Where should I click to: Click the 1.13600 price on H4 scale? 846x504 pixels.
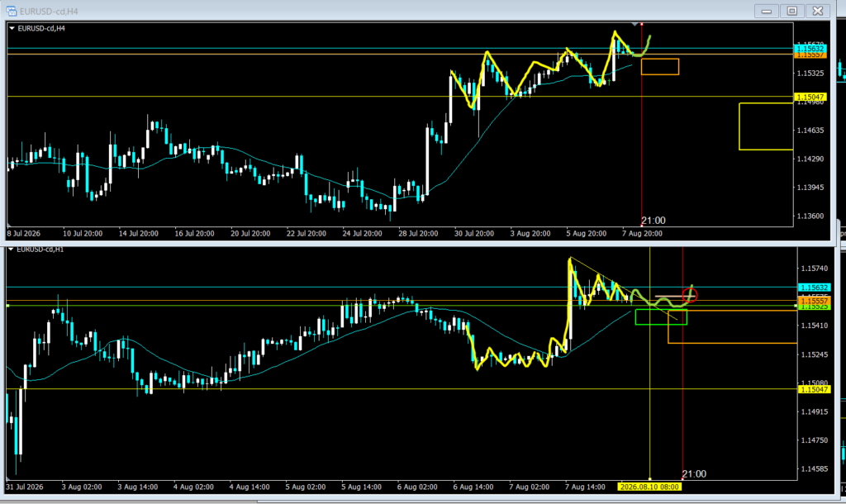click(x=810, y=216)
